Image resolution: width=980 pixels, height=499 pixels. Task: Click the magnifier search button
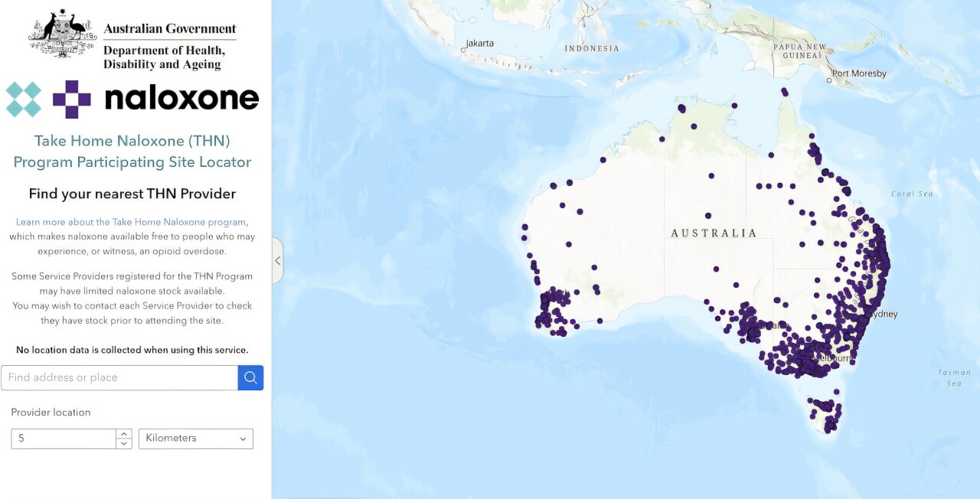pos(250,377)
